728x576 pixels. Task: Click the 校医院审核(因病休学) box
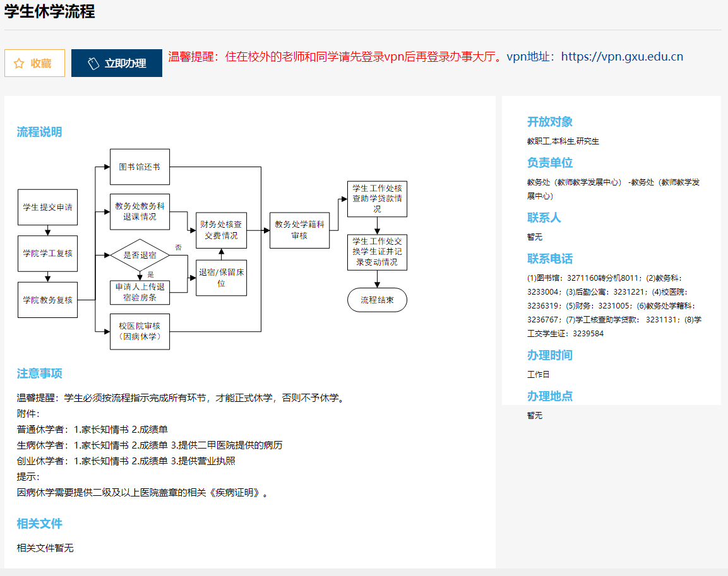coord(140,331)
